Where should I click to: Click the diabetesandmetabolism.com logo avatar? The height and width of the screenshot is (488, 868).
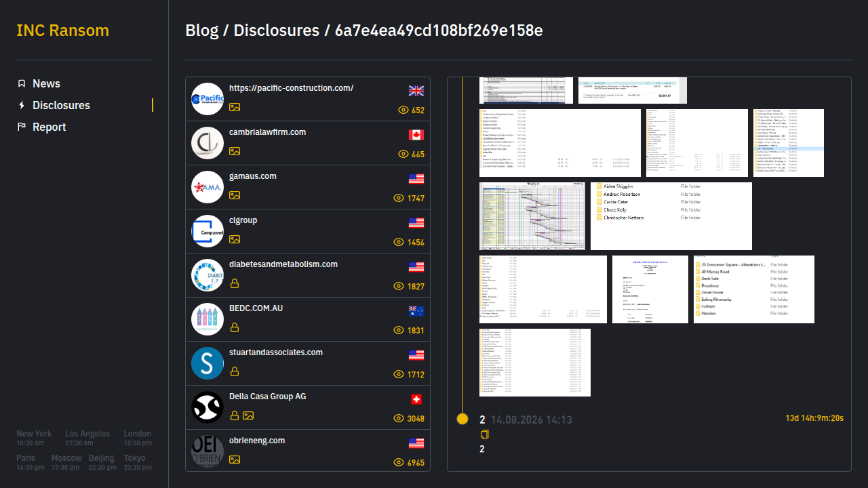coord(208,275)
